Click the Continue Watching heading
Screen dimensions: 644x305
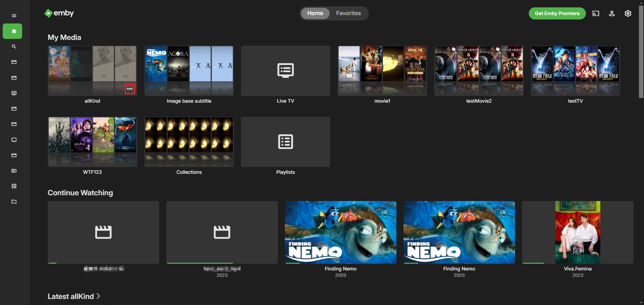click(x=80, y=193)
